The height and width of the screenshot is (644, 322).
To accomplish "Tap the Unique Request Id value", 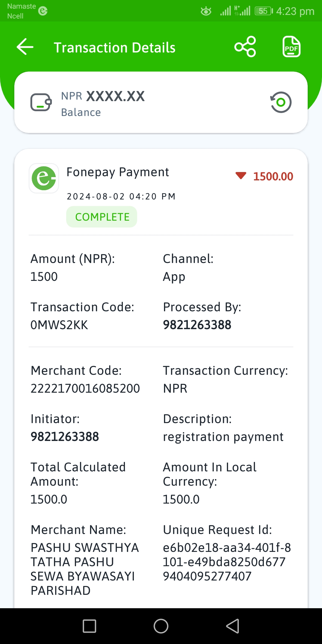I will tap(227, 562).
